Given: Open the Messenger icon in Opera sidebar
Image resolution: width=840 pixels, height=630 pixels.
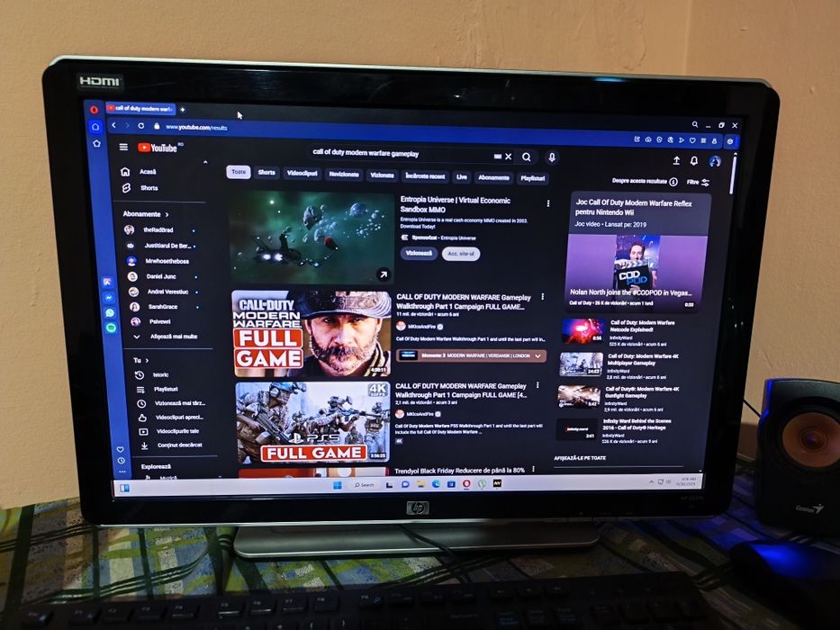Looking at the screenshot, I should (109, 297).
